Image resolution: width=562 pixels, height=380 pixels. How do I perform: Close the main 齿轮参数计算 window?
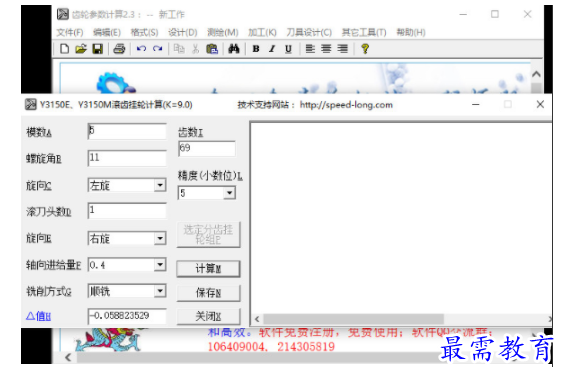tap(527, 14)
